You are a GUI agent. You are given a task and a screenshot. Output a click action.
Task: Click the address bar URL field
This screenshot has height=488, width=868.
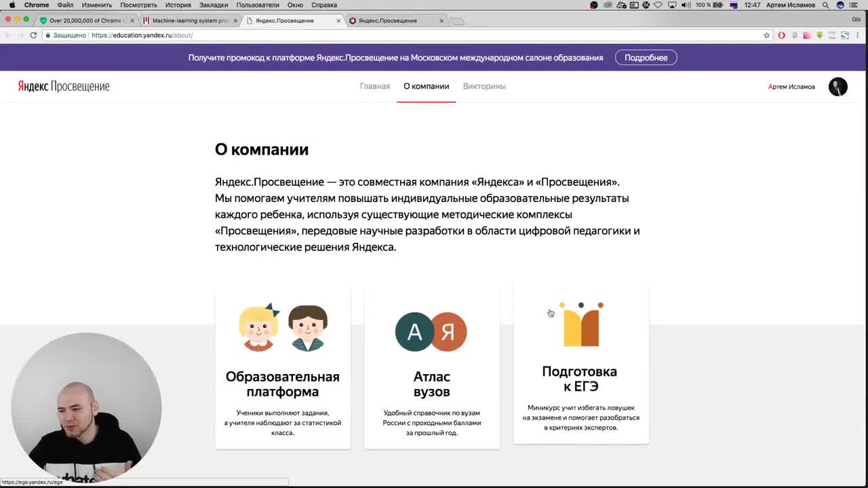(407, 35)
